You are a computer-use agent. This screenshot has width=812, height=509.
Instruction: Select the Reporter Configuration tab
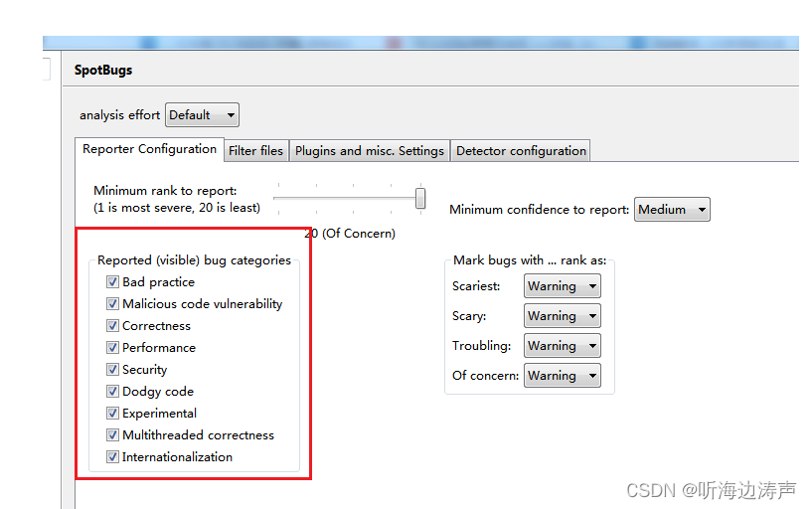pos(149,149)
